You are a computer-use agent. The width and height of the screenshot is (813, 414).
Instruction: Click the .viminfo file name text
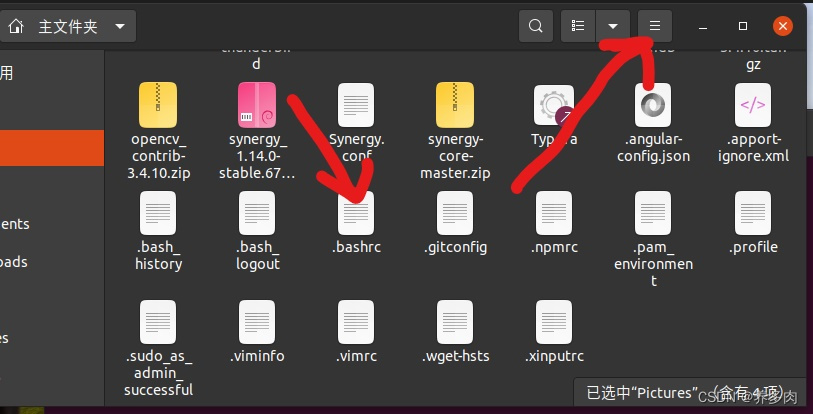click(x=257, y=356)
